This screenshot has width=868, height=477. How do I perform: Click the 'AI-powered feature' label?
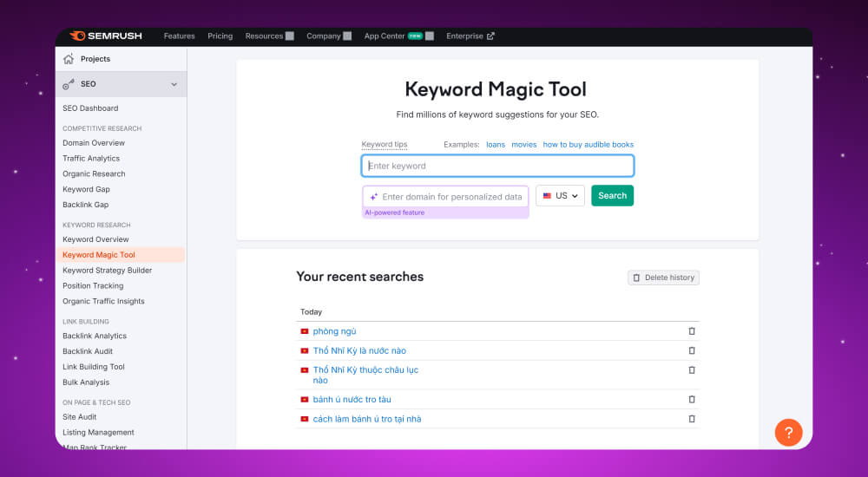[x=395, y=212]
